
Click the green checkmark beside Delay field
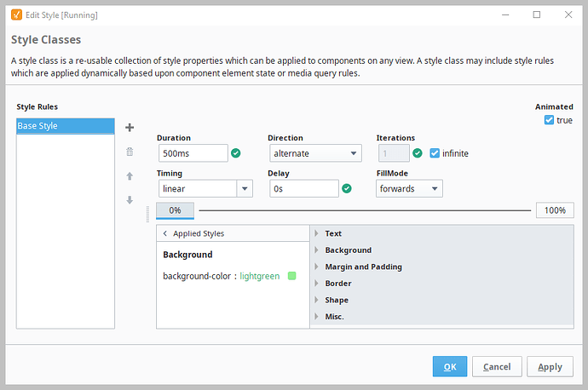346,189
